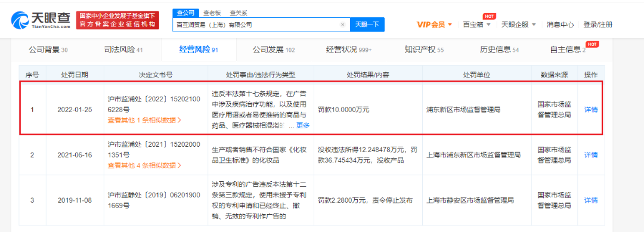
Task: Switch to the 公司背景 tab
Action: point(48,50)
